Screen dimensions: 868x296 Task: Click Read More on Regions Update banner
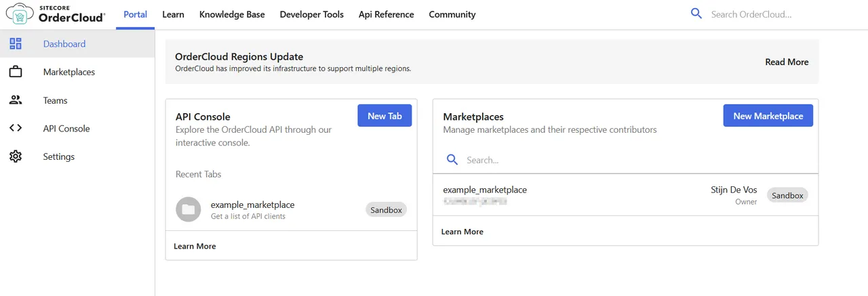tap(787, 62)
